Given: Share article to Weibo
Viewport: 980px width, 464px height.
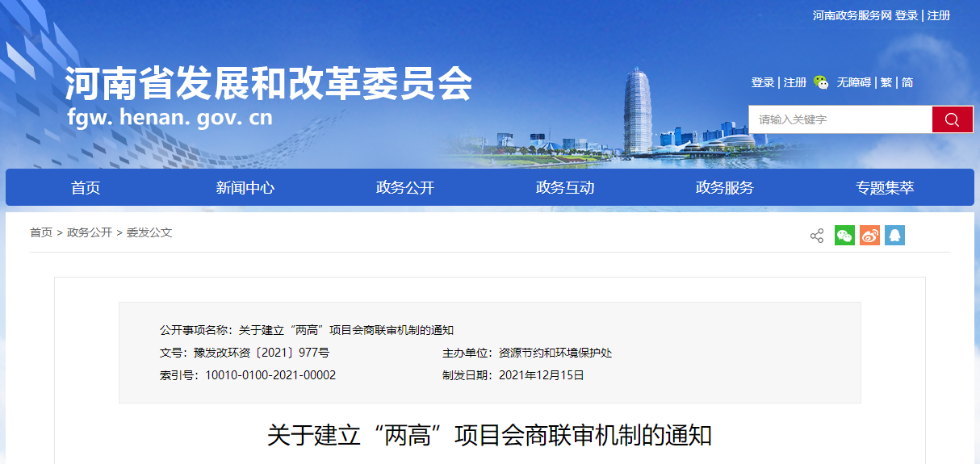Looking at the screenshot, I should [x=869, y=235].
